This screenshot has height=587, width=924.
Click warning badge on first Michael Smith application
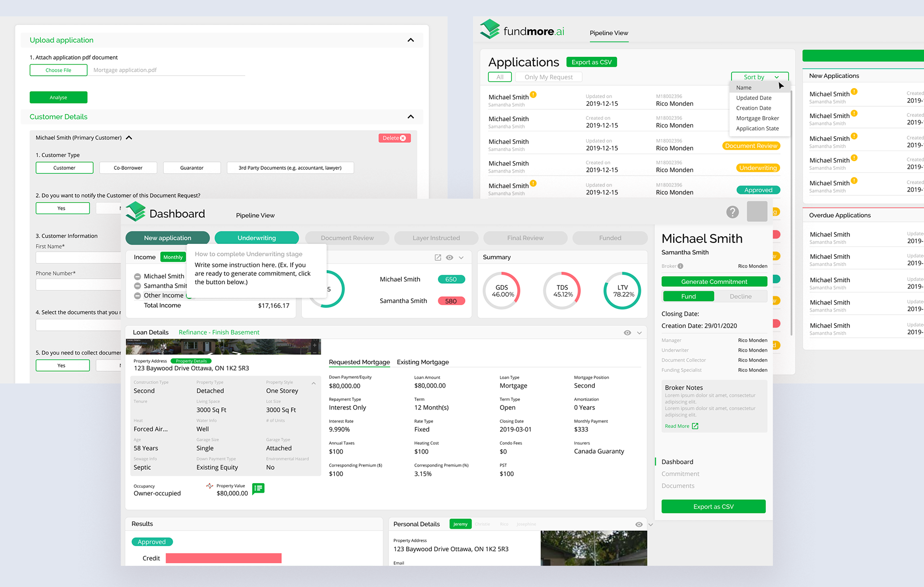tap(533, 95)
